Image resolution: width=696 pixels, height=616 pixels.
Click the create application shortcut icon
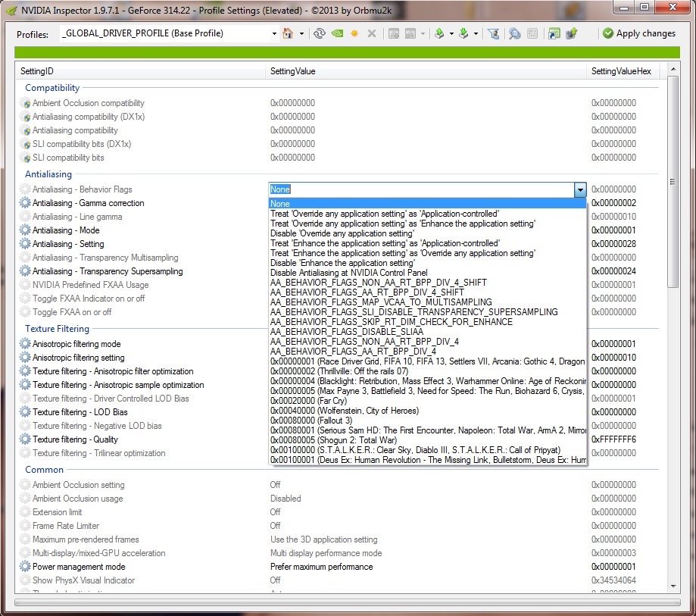(554, 33)
